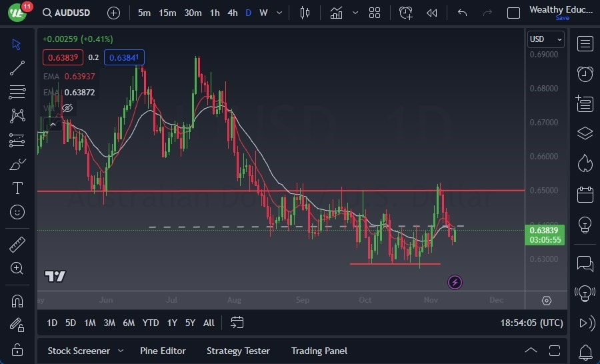
Task: Open the candlestick chart type menu
Action: click(x=305, y=13)
